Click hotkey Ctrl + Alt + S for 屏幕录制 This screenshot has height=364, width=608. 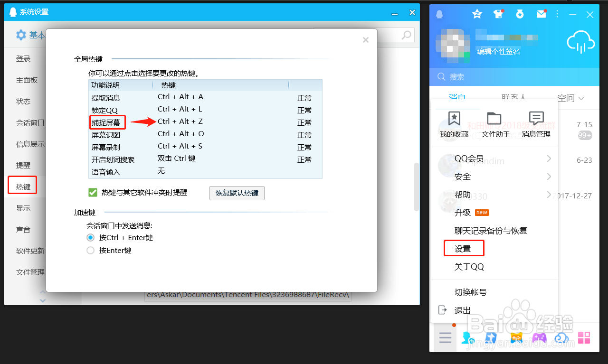pyautogui.click(x=180, y=146)
